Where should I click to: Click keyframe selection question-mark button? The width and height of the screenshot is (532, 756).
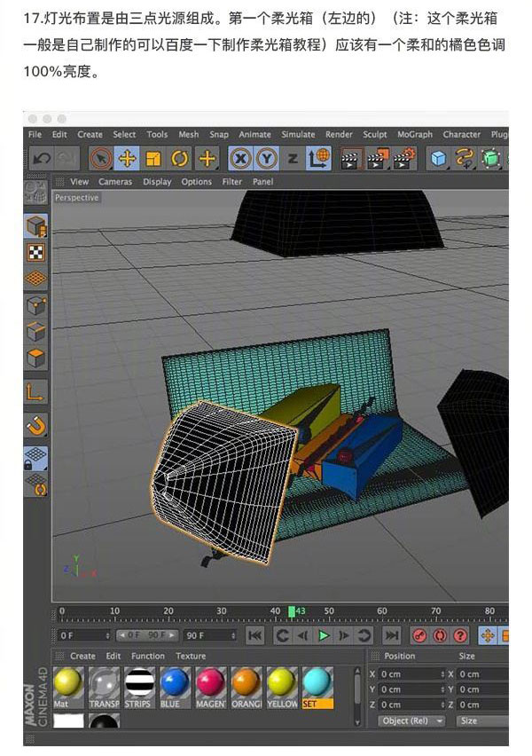(460, 635)
